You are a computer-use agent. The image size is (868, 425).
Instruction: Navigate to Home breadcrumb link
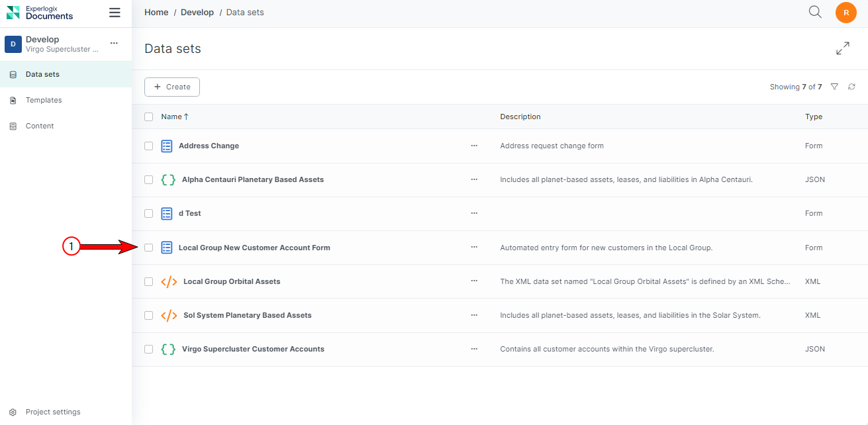coord(156,13)
